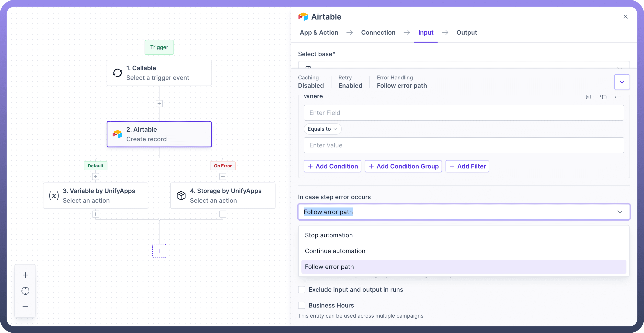Check the Business Hours checkbox
This screenshot has width=644, height=333.
(x=301, y=305)
